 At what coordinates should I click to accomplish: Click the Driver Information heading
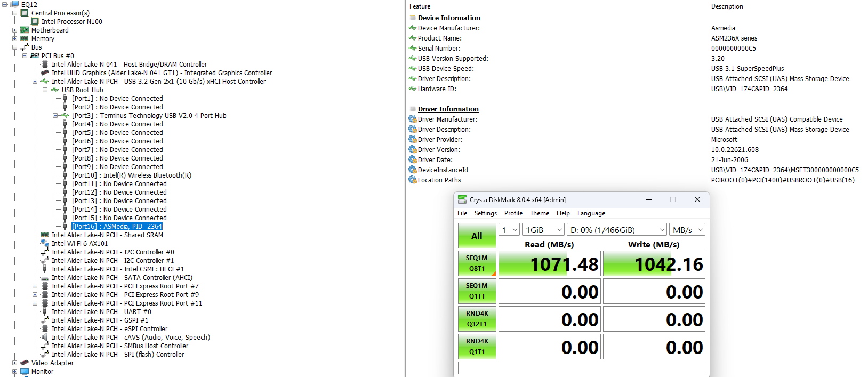(x=448, y=109)
